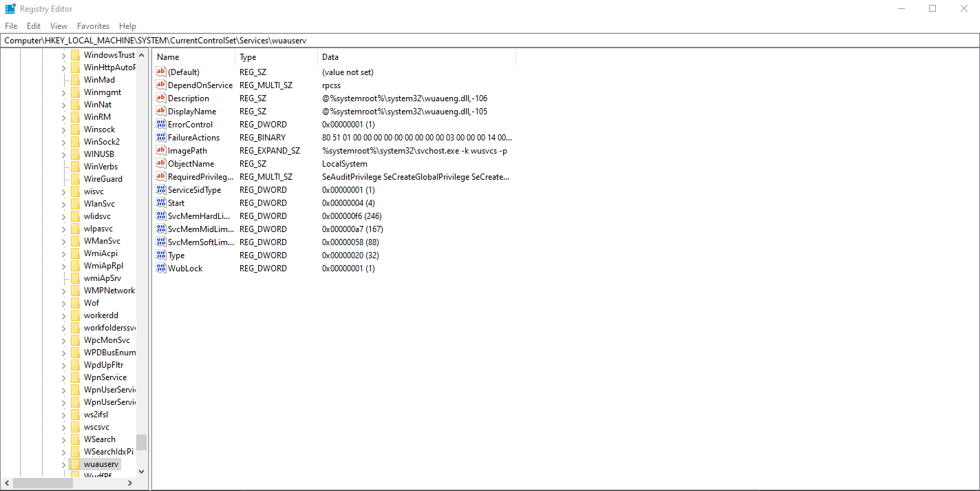Click the ImagePath value icon
Viewport: 980px width, 491px height.
[161, 151]
